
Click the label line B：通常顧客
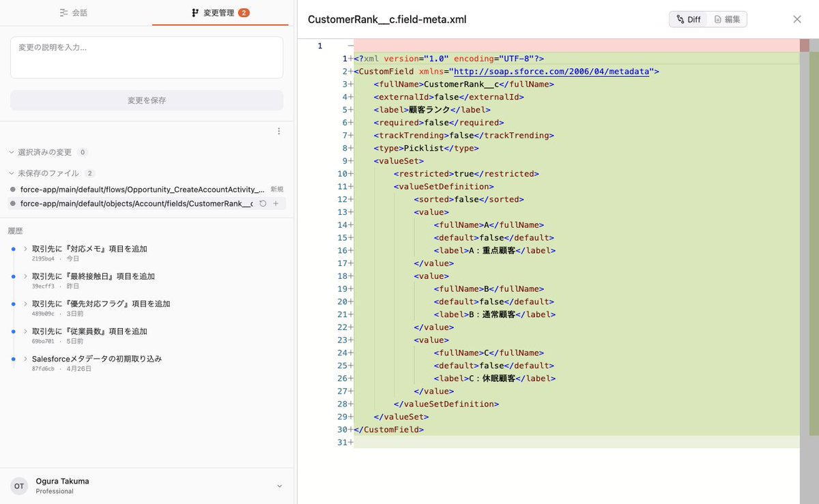click(494, 314)
